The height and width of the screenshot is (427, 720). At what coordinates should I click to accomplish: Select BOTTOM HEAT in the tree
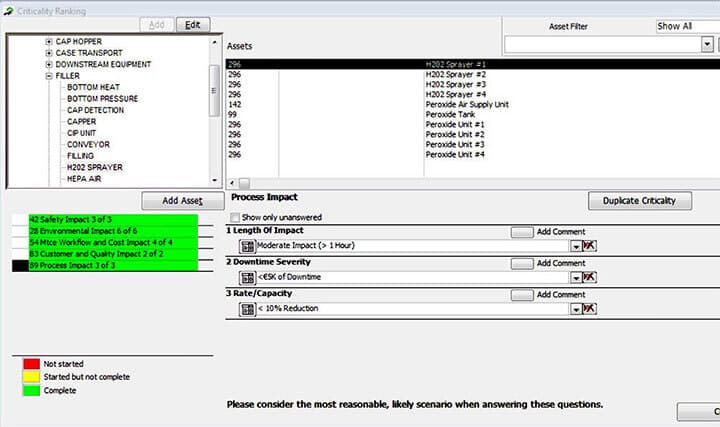coord(93,87)
